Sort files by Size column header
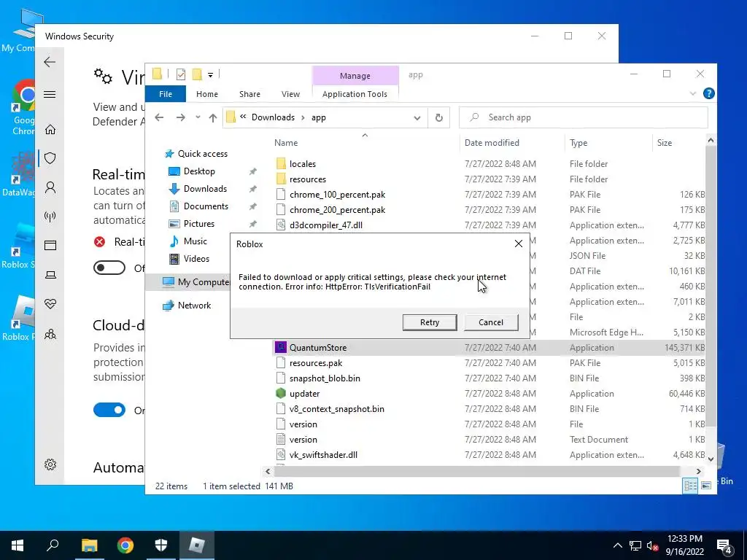 664,143
